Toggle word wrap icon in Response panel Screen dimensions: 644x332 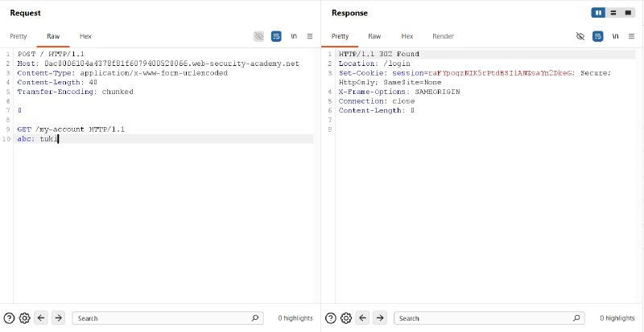pos(597,36)
